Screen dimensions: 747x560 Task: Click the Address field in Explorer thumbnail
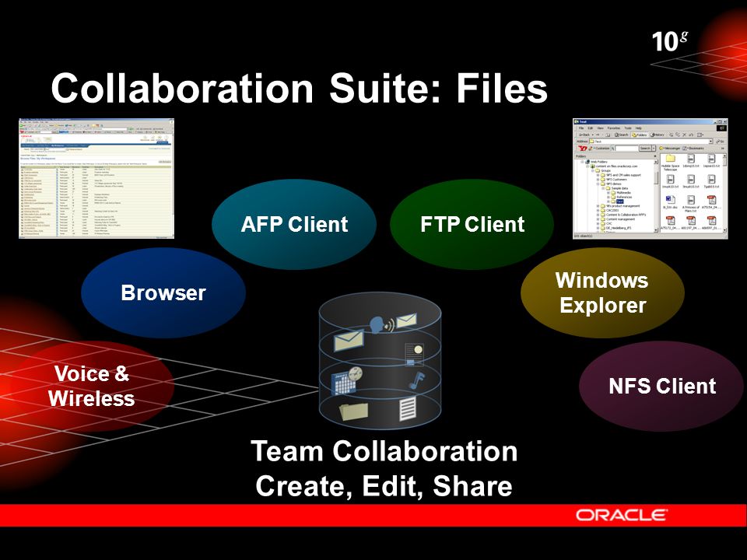click(650, 142)
